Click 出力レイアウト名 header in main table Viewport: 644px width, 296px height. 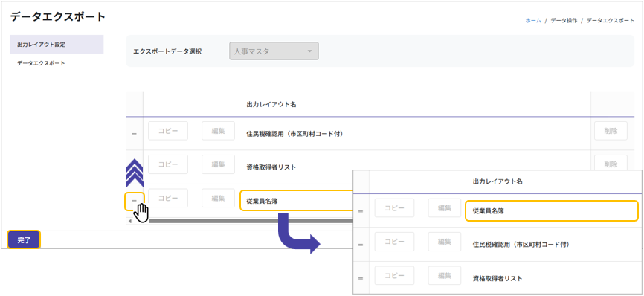pyautogui.click(x=271, y=105)
